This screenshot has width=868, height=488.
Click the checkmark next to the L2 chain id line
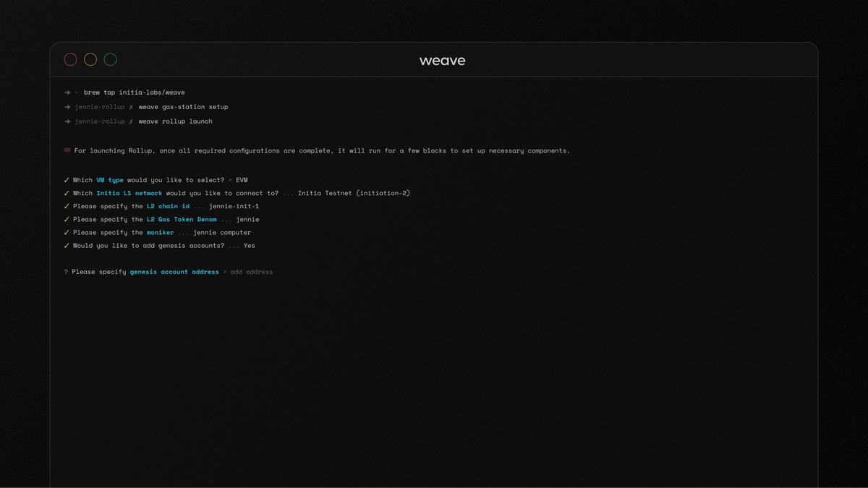tap(65, 206)
